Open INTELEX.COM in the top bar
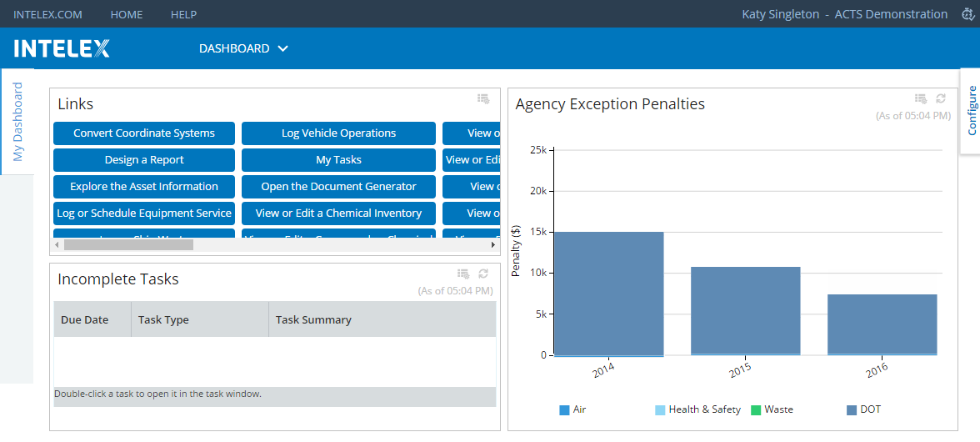 [x=47, y=14]
